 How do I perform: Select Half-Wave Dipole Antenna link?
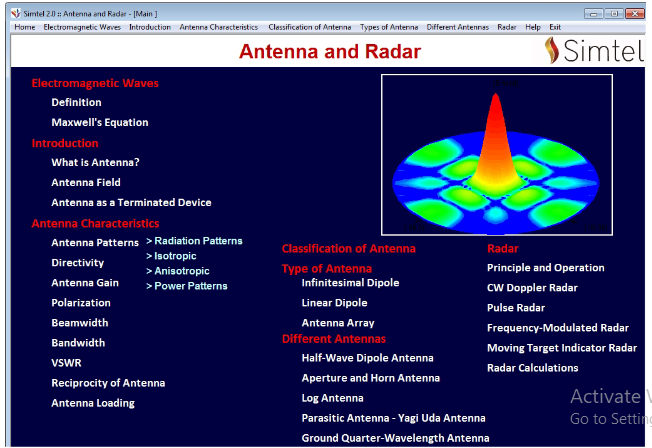(367, 358)
